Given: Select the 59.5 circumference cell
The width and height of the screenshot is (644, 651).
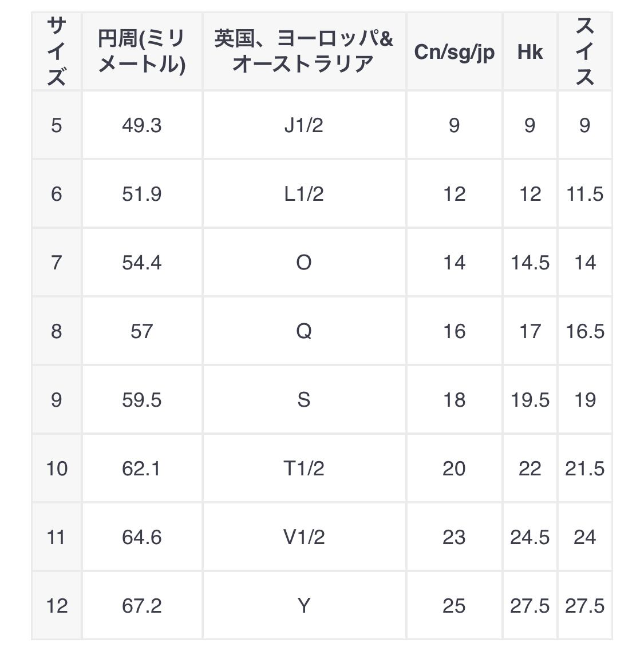Looking at the screenshot, I should coord(142,400).
